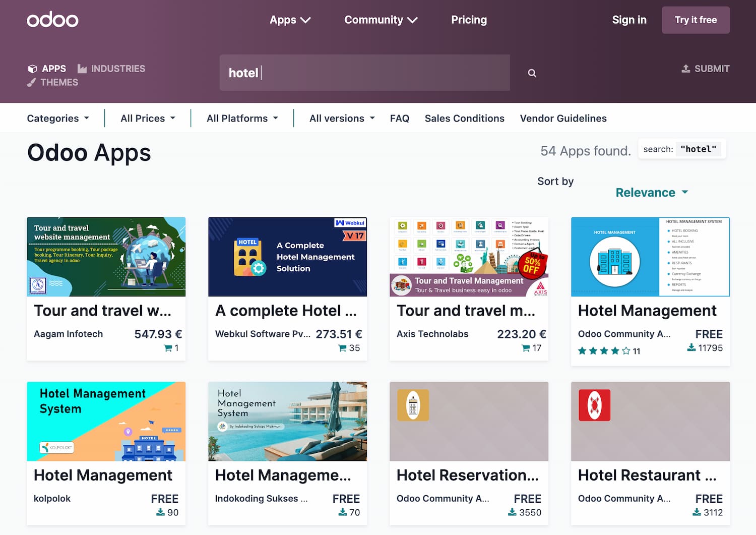Click download icon beside 90
This screenshot has height=535, width=756.
click(x=160, y=512)
